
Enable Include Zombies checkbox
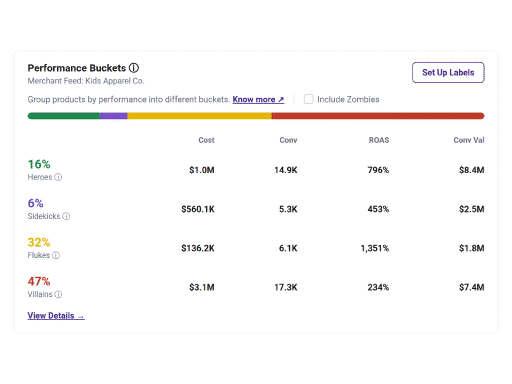[308, 99]
